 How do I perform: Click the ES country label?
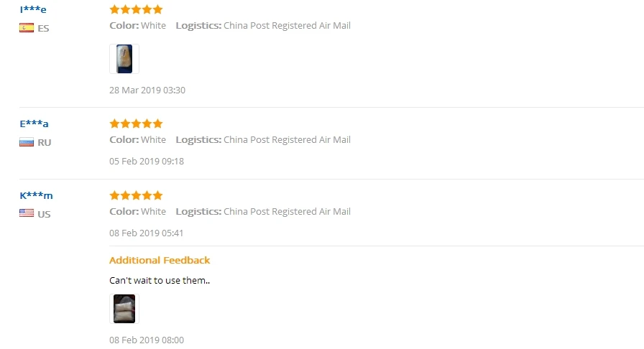click(43, 28)
